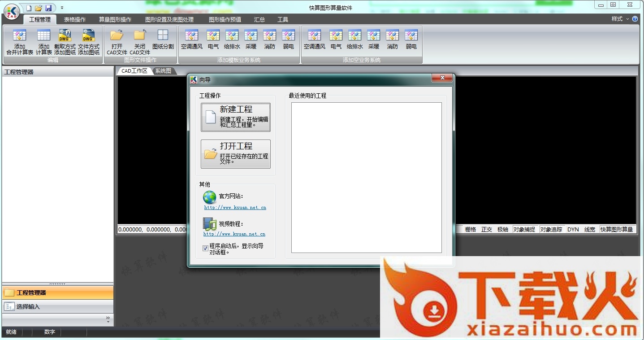Add 弱电 template system in 添加模板业务系统
This screenshot has width=644, height=340.
(289, 40)
